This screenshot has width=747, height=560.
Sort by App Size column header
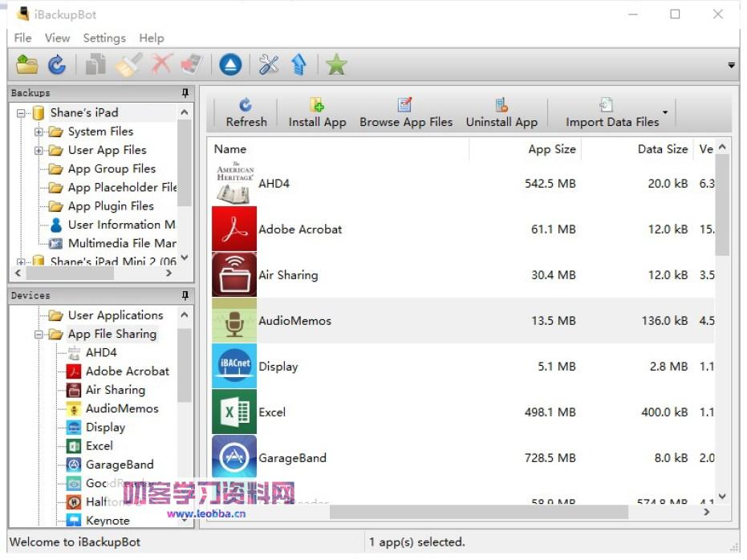click(526, 149)
